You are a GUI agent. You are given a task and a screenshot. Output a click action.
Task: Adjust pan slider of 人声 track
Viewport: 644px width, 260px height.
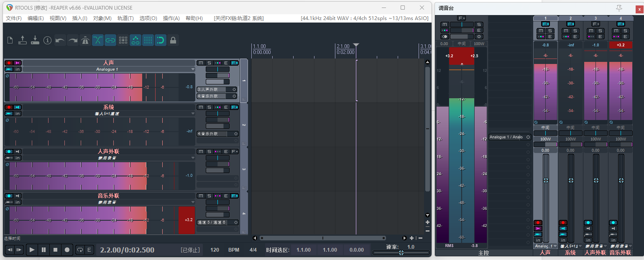point(217,69)
